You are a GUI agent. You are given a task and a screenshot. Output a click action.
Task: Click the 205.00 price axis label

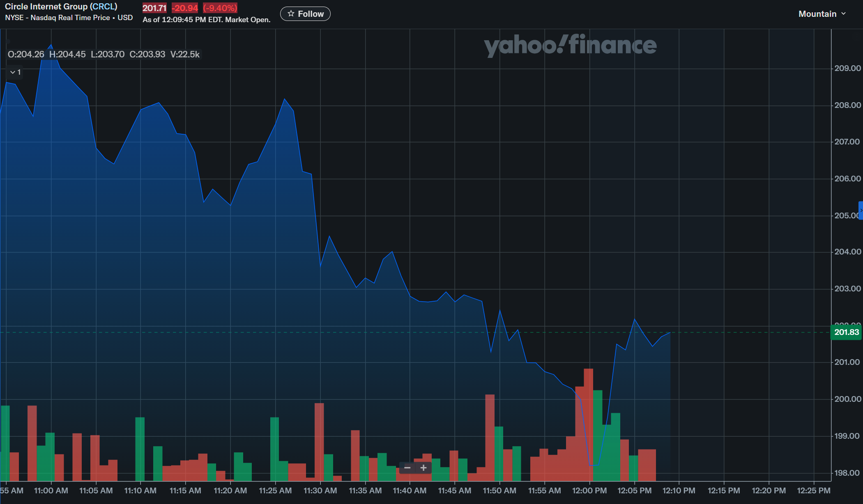847,215
